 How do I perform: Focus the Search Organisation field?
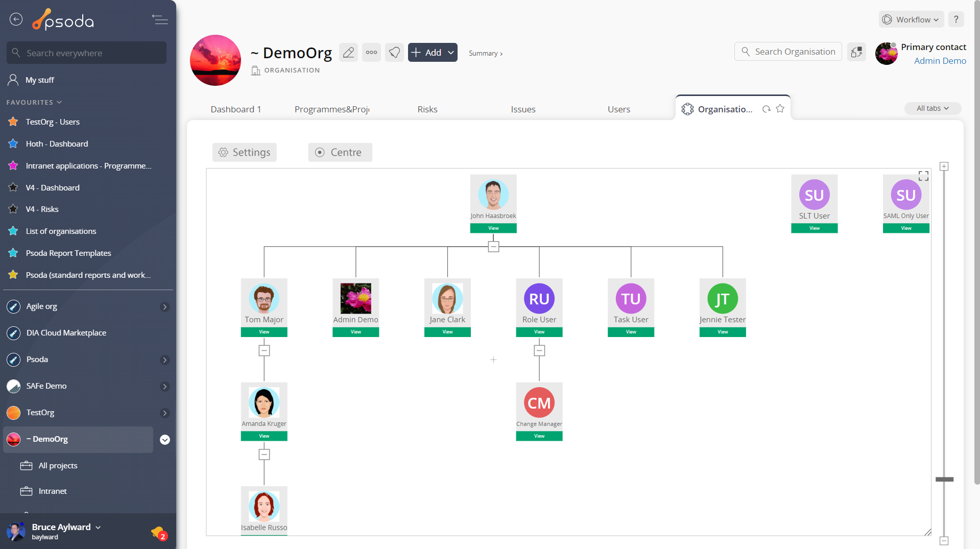(x=788, y=52)
